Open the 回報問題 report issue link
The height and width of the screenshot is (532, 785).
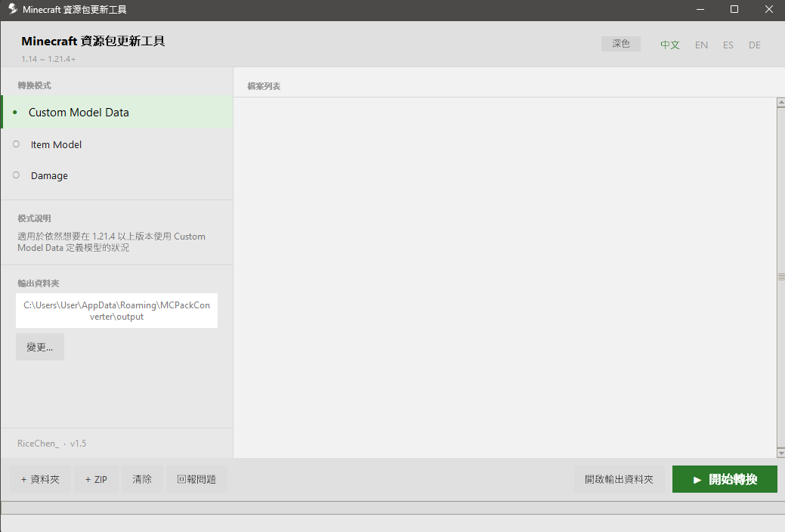(196, 479)
